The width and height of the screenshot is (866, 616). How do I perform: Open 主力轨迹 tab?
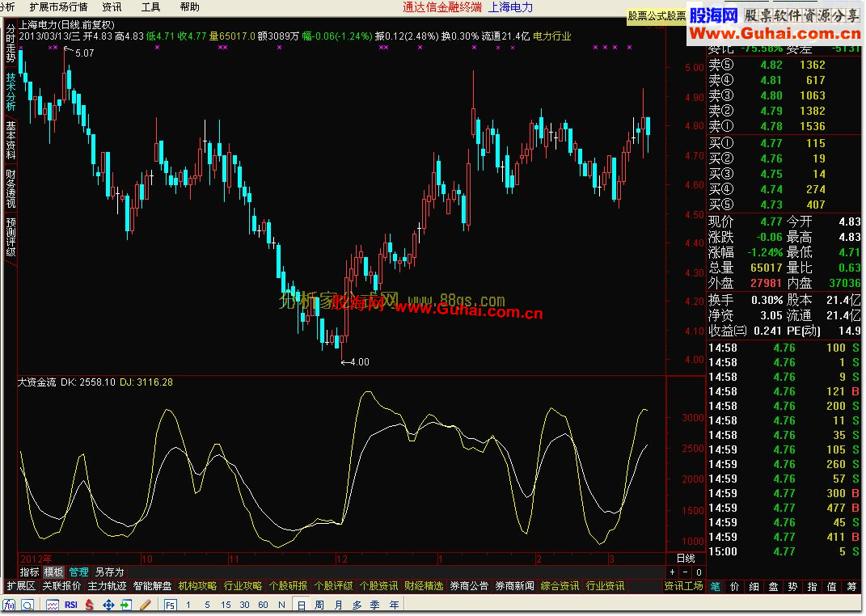108,586
